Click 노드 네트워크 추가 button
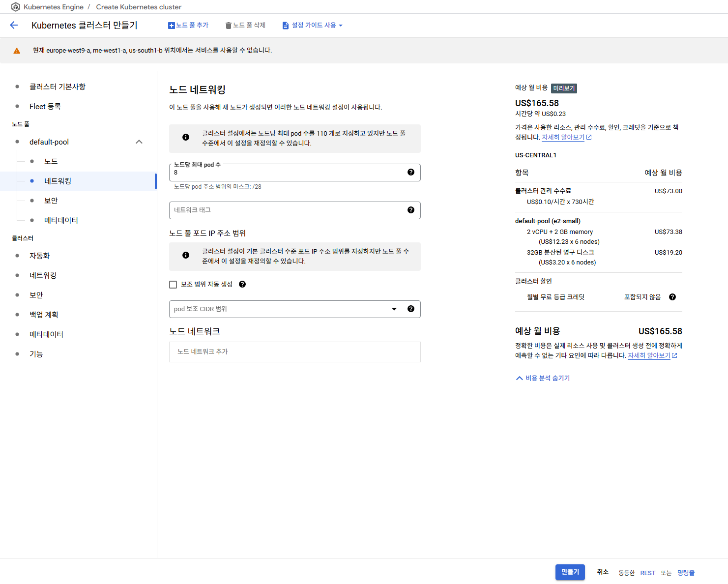 click(295, 352)
